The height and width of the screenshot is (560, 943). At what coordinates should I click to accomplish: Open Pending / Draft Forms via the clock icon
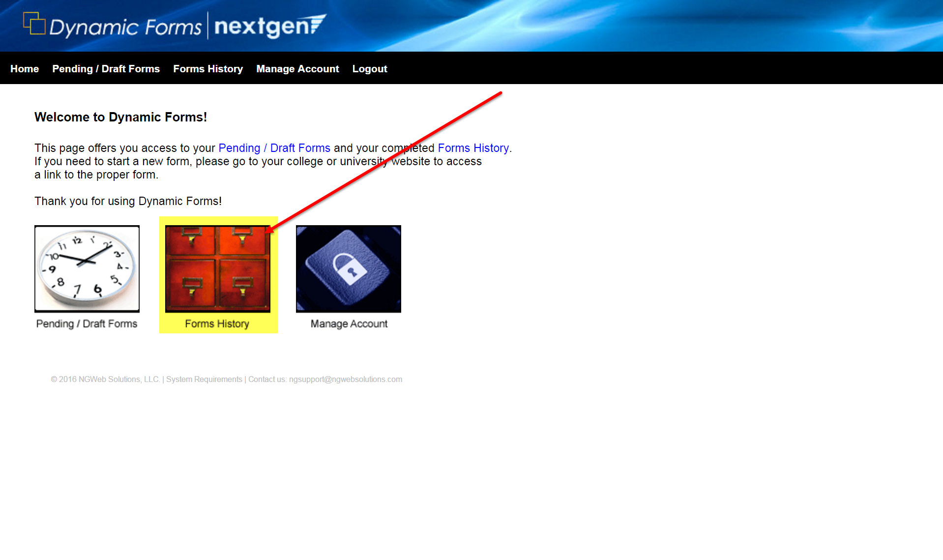[x=87, y=268]
